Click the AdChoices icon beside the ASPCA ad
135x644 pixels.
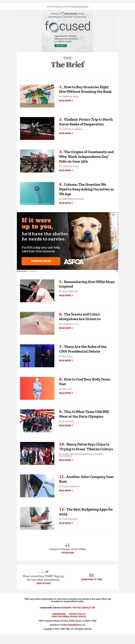point(117,271)
